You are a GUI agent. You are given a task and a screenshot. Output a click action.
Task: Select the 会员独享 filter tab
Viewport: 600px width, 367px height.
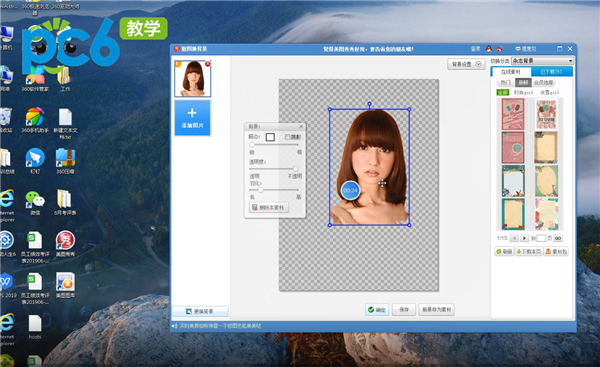pos(543,82)
